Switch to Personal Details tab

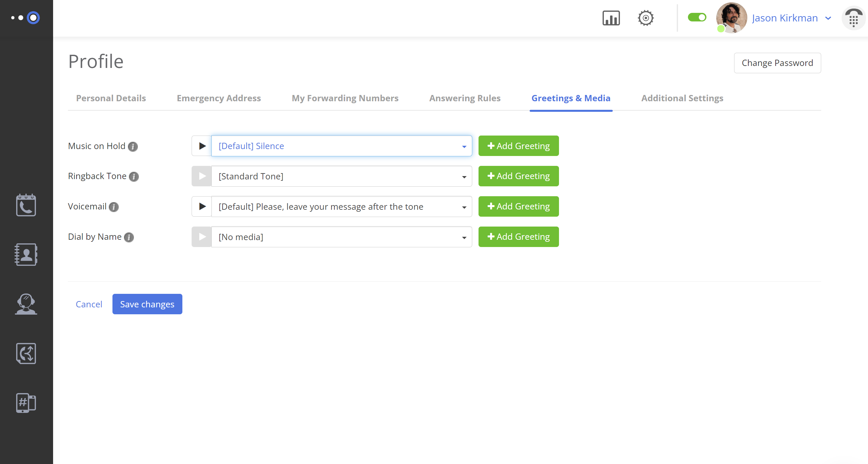coord(111,98)
